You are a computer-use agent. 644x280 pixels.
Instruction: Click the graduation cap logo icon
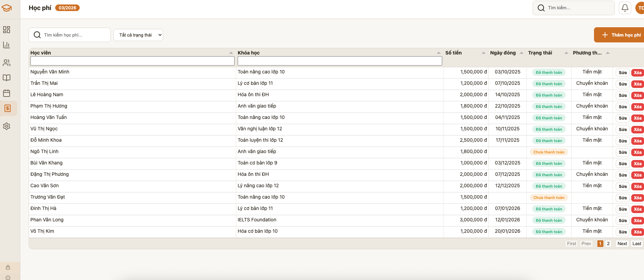click(7, 8)
